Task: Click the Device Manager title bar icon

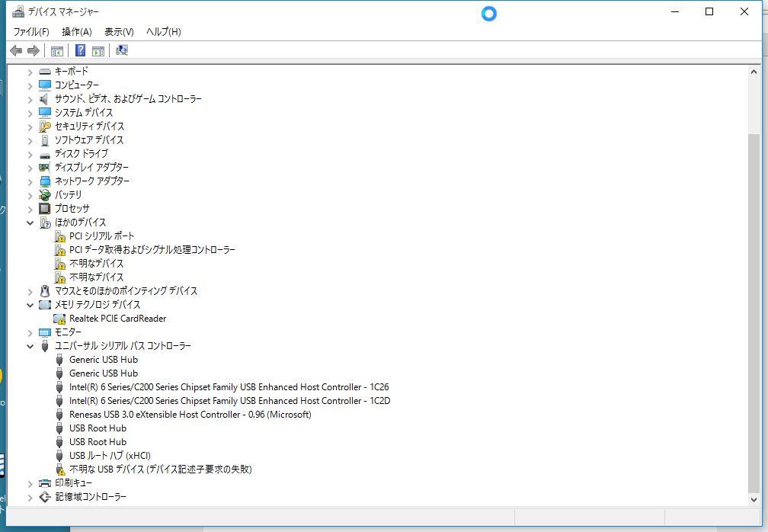Action: [x=18, y=11]
